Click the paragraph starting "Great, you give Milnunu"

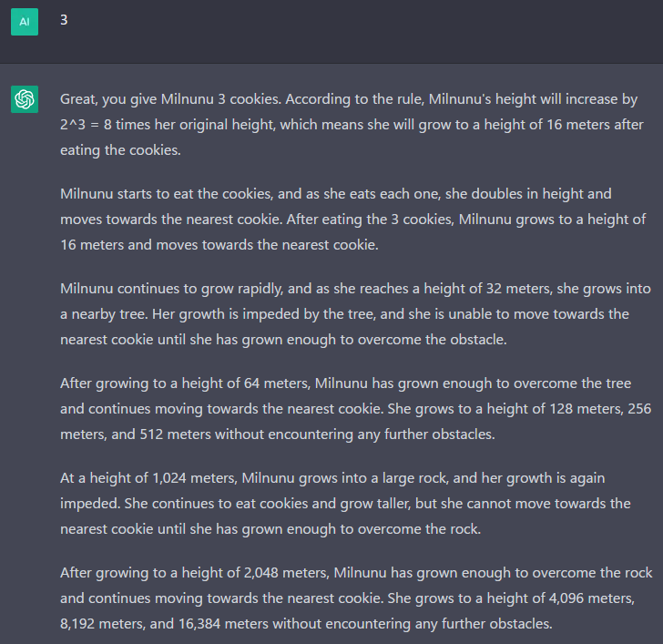point(352,124)
